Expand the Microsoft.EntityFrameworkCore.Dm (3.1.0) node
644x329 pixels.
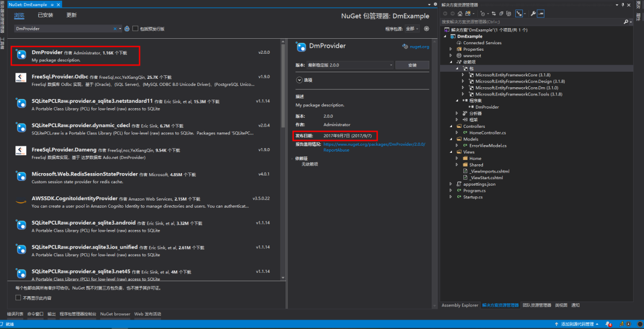463,88
